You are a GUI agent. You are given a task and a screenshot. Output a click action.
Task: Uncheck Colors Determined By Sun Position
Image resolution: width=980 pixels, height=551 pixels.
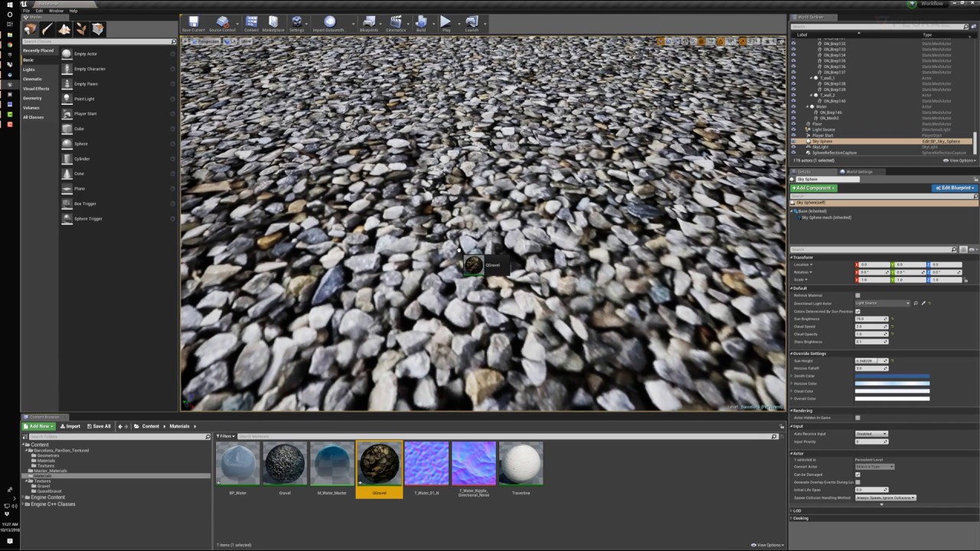(857, 311)
